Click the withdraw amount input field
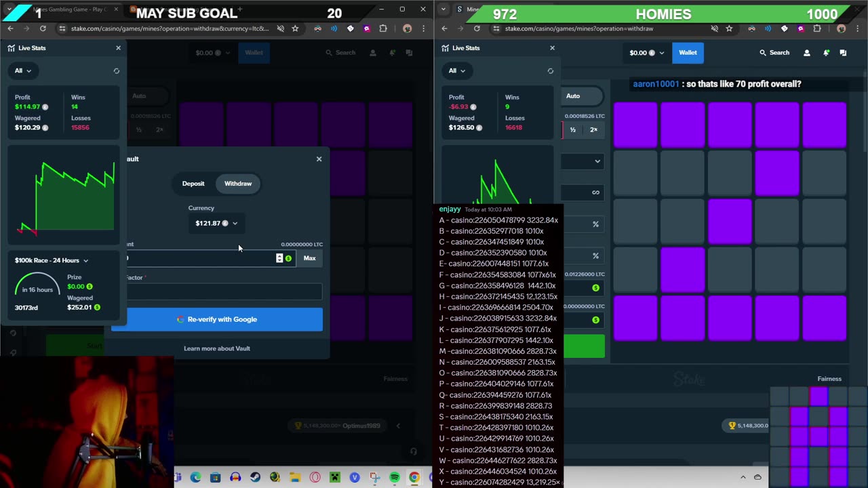This screenshot has width=868, height=488. (x=210, y=258)
